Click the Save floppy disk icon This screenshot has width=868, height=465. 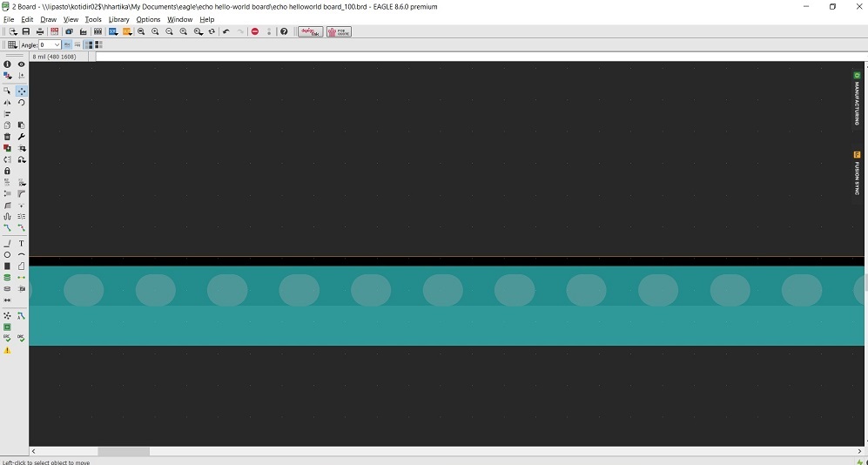(x=25, y=31)
